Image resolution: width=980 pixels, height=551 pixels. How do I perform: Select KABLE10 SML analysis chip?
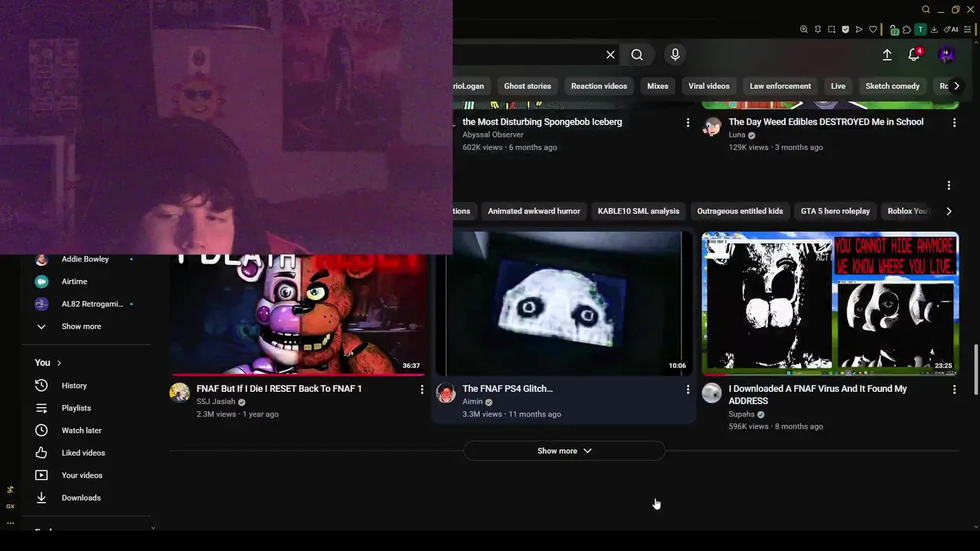pos(639,211)
